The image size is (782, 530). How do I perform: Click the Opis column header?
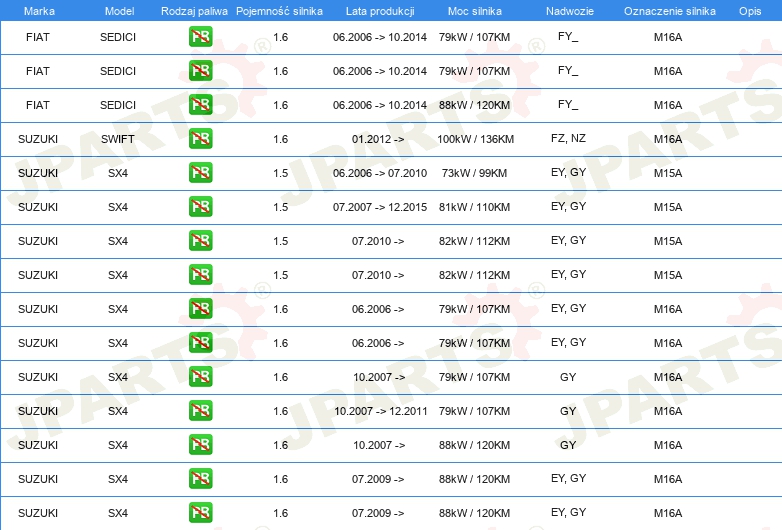[749, 10]
